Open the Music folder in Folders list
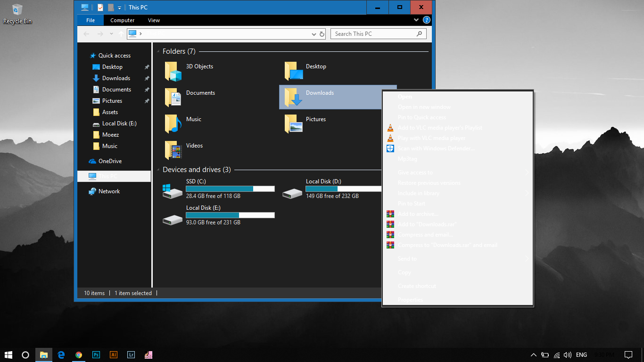 183,124
